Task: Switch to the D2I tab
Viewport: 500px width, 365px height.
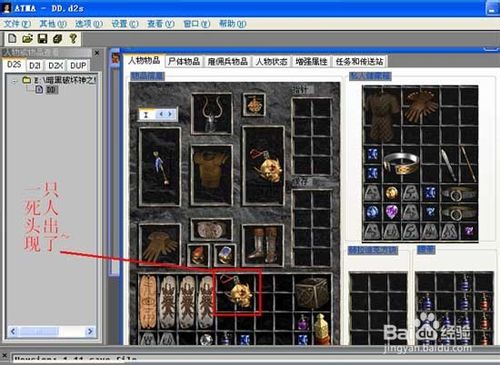Action: pos(35,65)
